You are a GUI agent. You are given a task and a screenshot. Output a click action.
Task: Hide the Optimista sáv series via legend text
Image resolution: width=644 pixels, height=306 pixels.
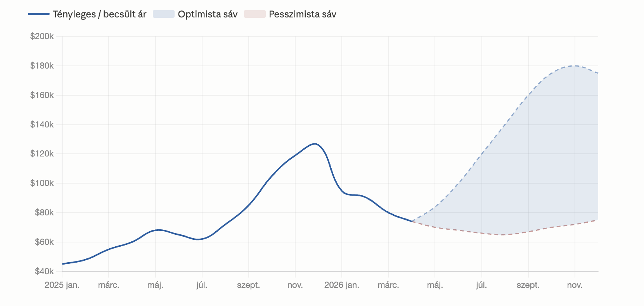[208, 14]
